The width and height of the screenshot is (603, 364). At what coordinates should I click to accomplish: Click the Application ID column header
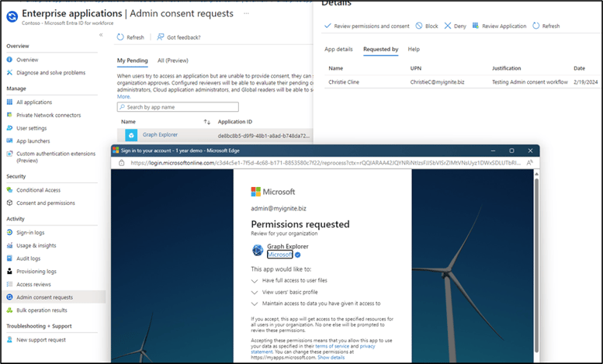235,122
